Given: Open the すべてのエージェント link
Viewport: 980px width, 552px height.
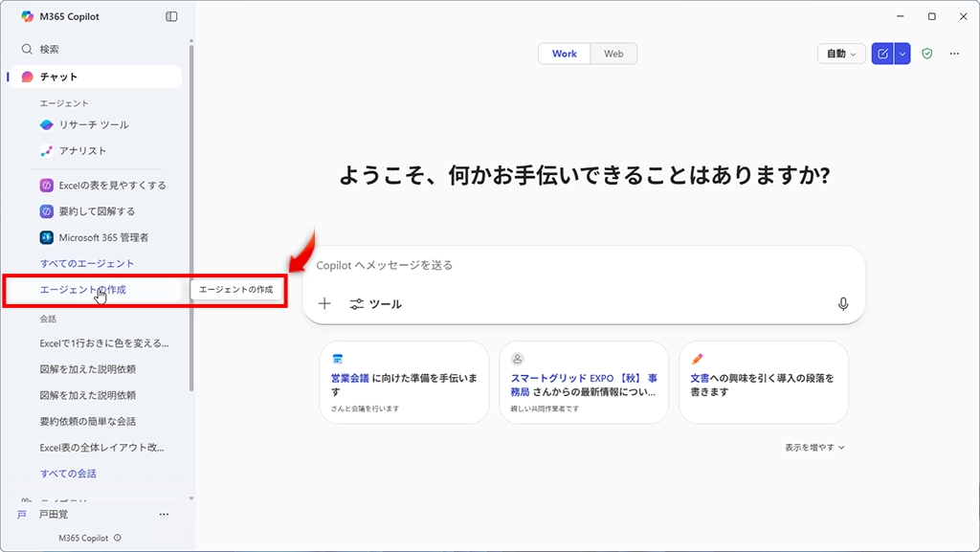Looking at the screenshot, I should click(86, 263).
